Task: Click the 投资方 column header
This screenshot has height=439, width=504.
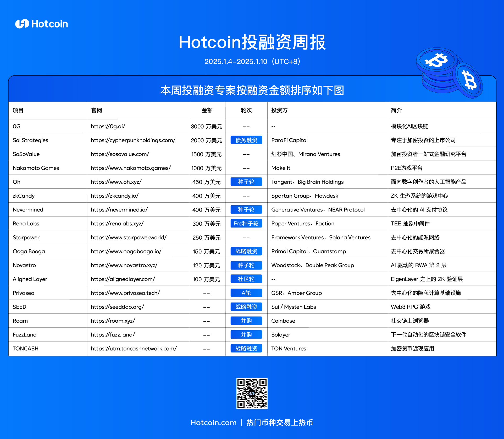Action: [x=279, y=110]
